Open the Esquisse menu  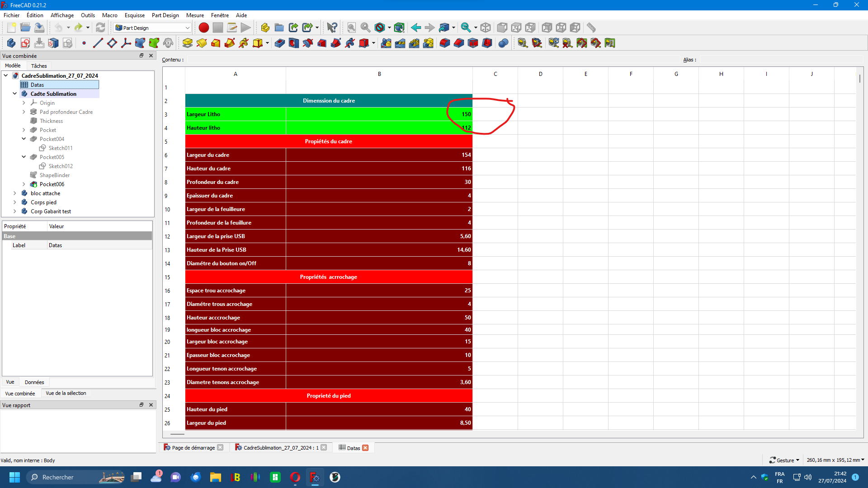(x=135, y=15)
